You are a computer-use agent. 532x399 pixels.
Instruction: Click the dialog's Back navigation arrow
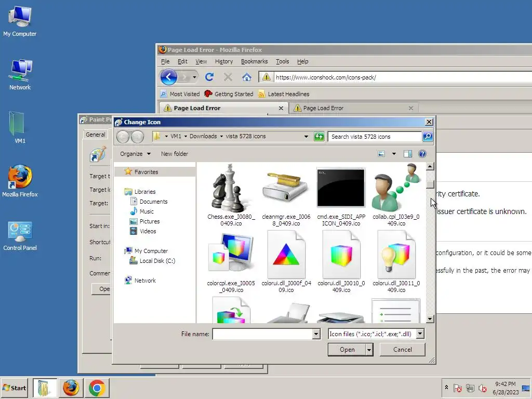tap(123, 137)
